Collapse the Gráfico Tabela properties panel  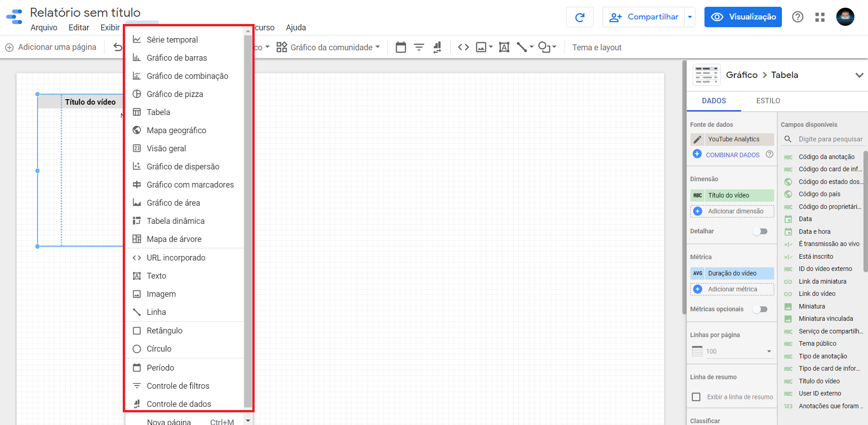(x=859, y=75)
